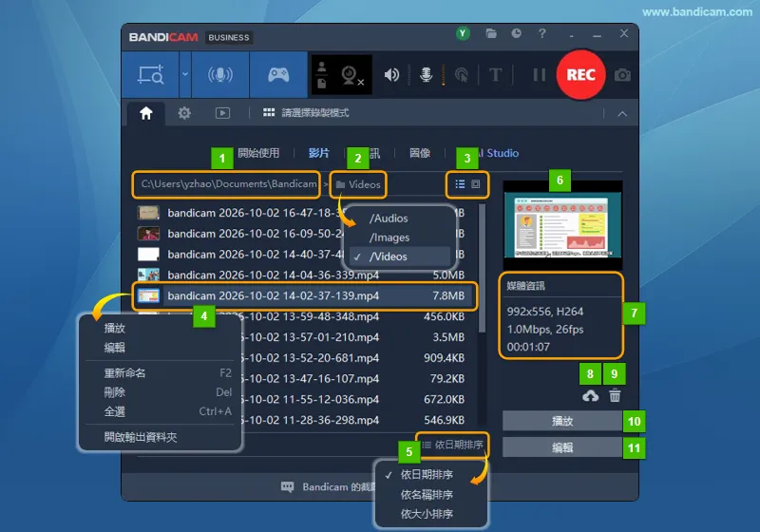Viewport: 760px width, 532px height.
Task: Toggle speaker sound recording icon
Action: tap(391, 75)
